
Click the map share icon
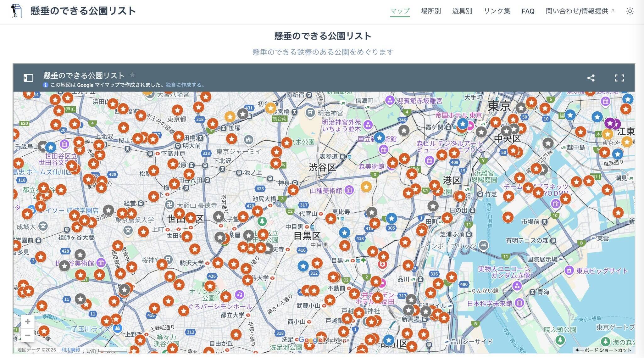(591, 78)
